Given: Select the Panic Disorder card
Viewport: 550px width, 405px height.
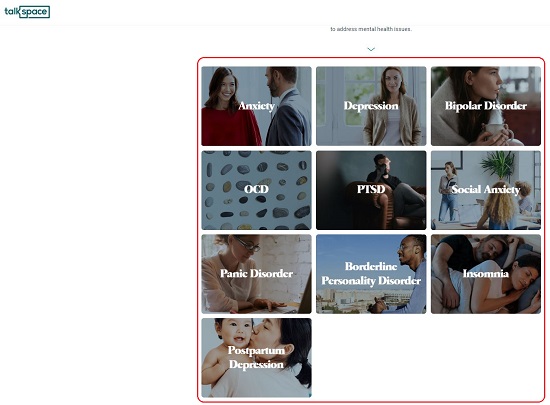Looking at the screenshot, I should pyautogui.click(x=256, y=274).
